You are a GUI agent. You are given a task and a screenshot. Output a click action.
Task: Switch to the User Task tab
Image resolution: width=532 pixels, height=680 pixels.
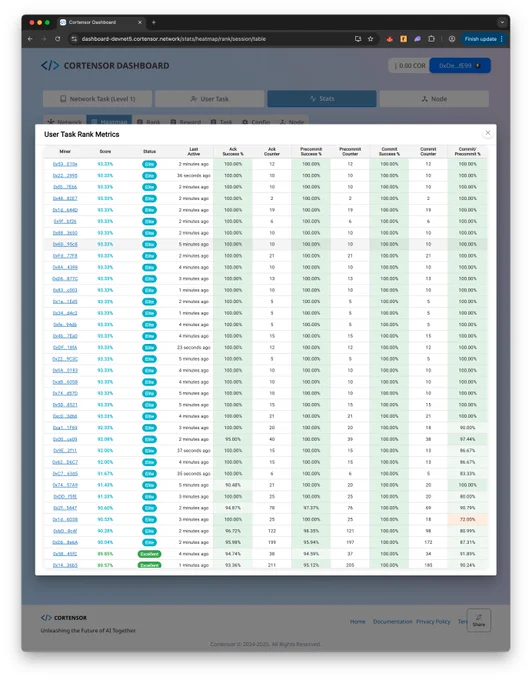tap(210, 99)
